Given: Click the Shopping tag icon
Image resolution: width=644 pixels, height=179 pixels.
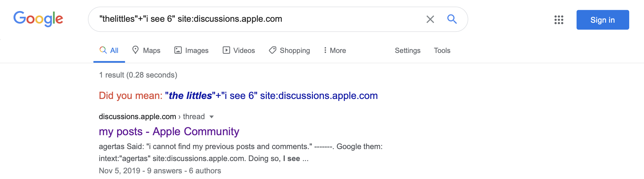Looking at the screenshot, I should point(273,50).
